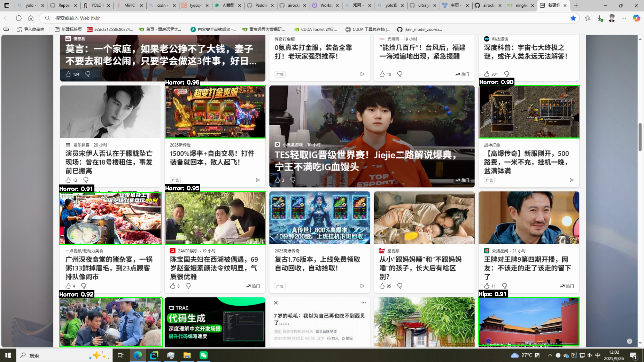644x362 pixels.
Task: Open PyCharm from the taskbar
Action: [154, 355]
